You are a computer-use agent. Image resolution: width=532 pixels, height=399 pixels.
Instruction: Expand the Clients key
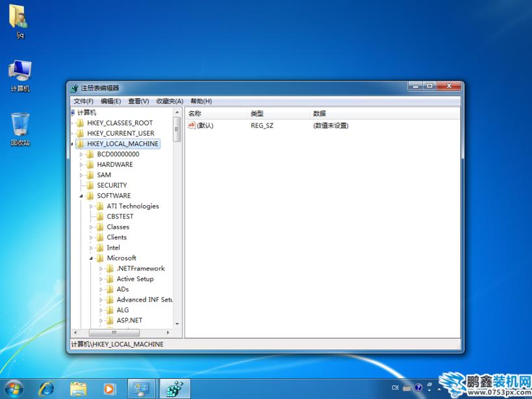pyautogui.click(x=91, y=238)
